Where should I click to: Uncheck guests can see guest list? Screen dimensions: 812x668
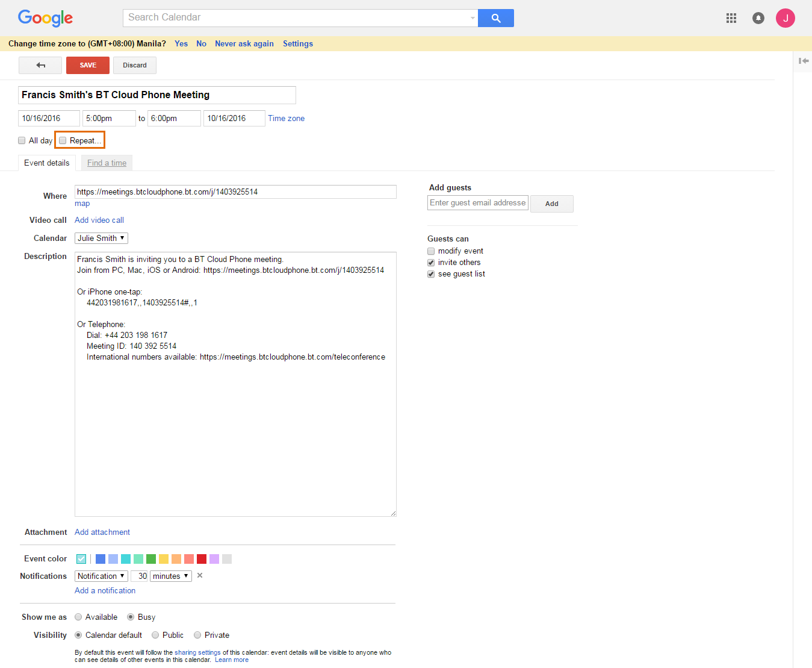pyautogui.click(x=431, y=274)
